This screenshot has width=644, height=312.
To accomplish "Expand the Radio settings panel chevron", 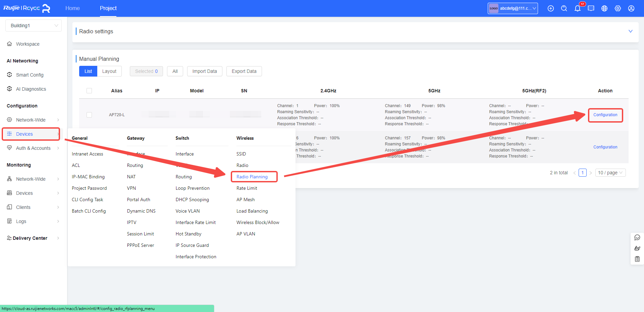I will [x=630, y=31].
